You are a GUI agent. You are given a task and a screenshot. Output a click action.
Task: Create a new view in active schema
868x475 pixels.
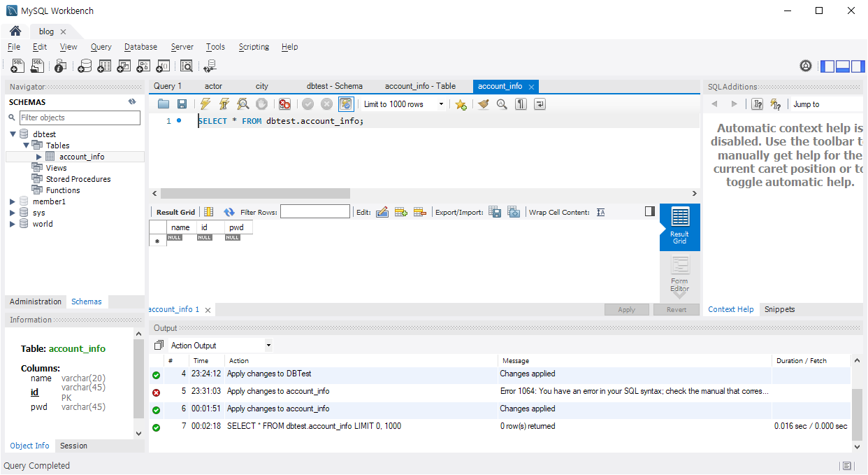[124, 66]
